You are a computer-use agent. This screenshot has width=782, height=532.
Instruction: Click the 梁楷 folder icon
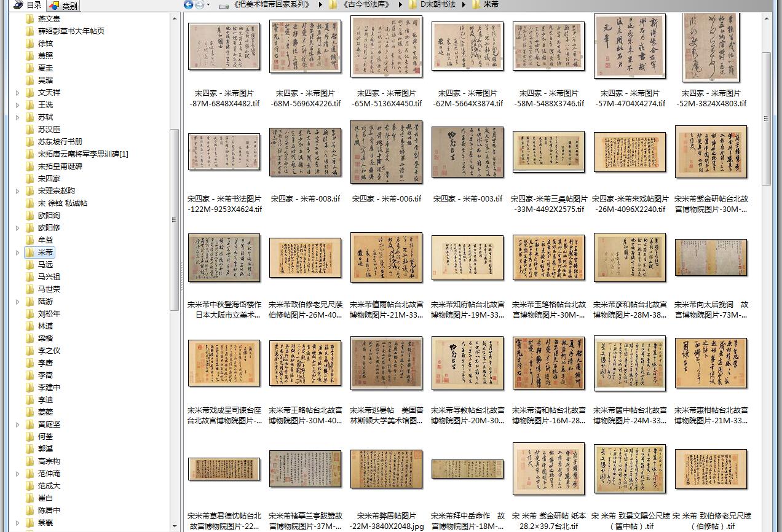[30, 338]
